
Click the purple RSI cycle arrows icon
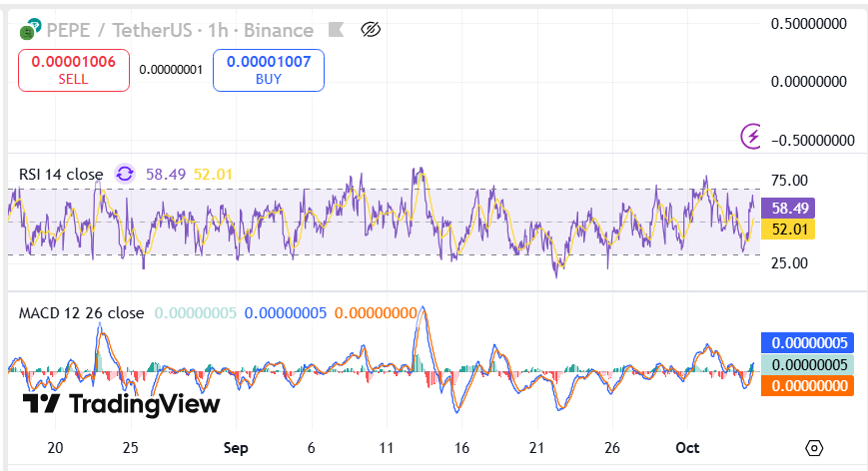[x=125, y=175]
